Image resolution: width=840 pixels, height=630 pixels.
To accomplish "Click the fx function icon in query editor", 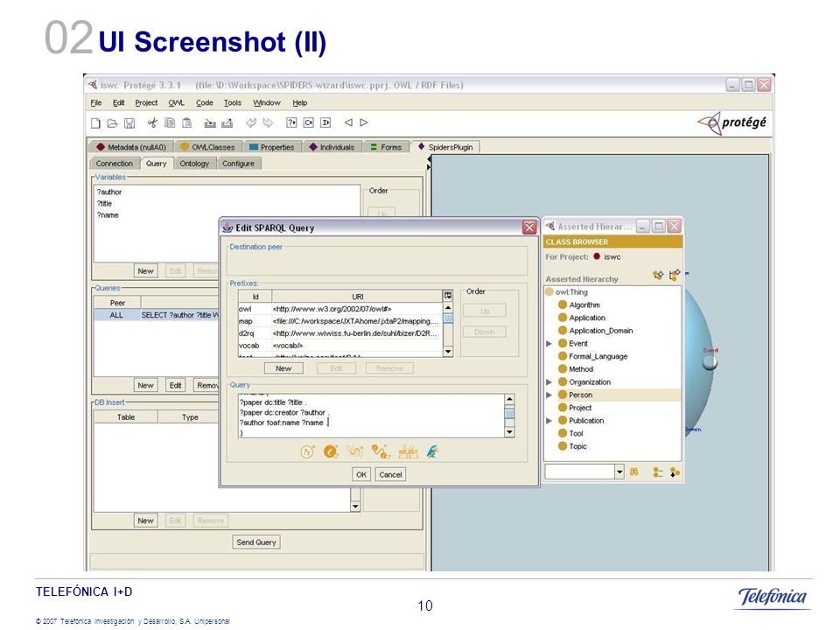I will pyautogui.click(x=307, y=451).
